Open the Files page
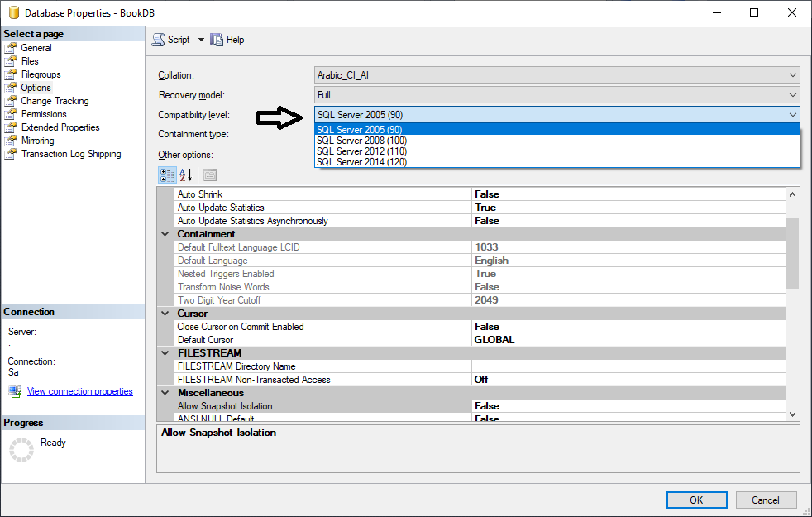This screenshot has height=517, width=812. pos(30,61)
